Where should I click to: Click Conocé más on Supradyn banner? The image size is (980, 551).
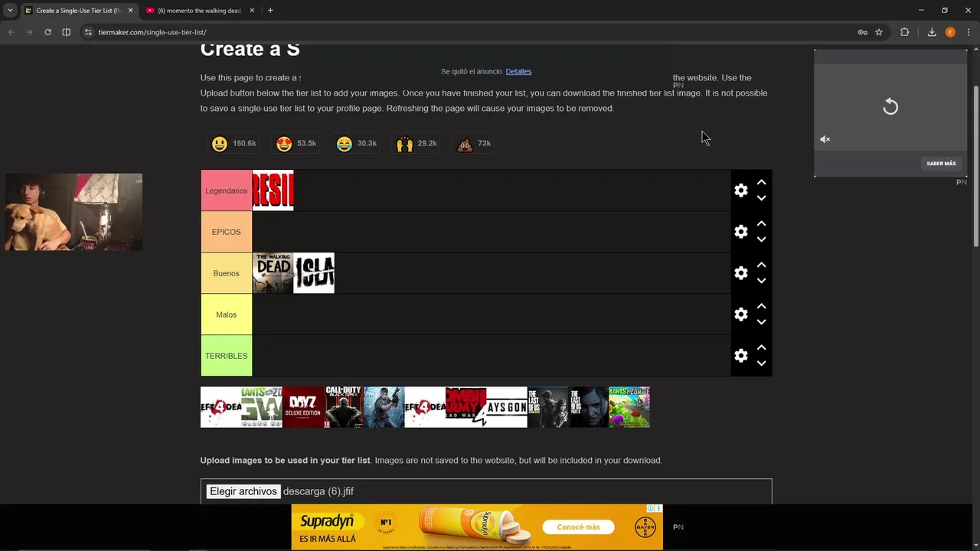click(x=578, y=527)
